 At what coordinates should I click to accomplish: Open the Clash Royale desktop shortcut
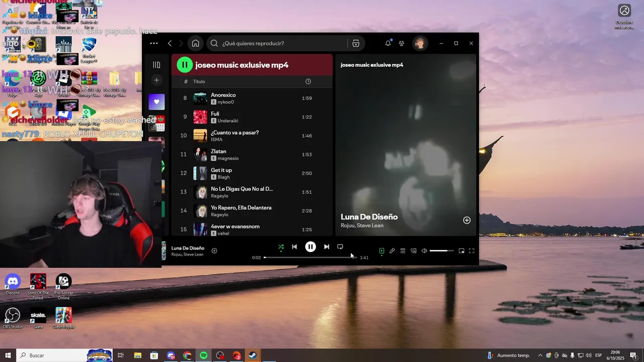[x=63, y=318]
